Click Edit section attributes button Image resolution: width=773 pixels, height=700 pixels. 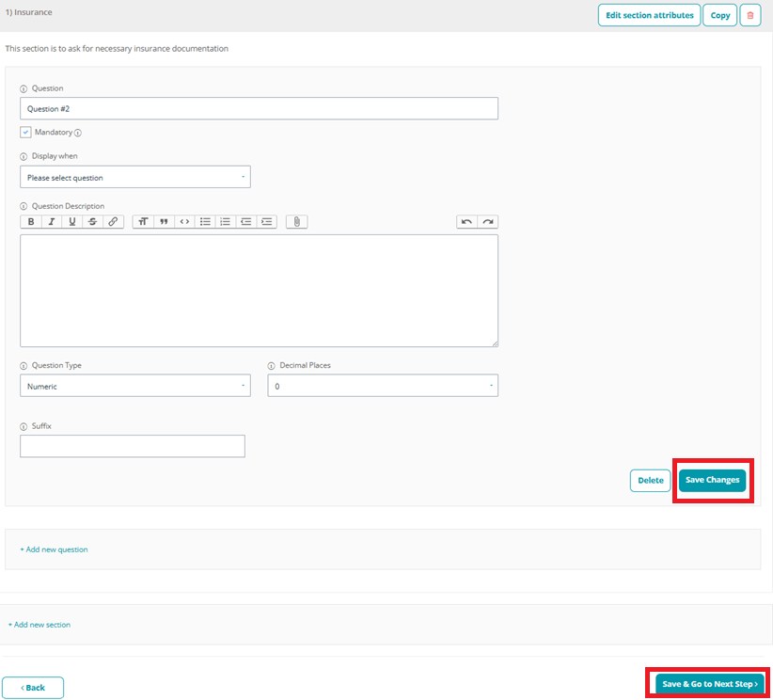649,15
